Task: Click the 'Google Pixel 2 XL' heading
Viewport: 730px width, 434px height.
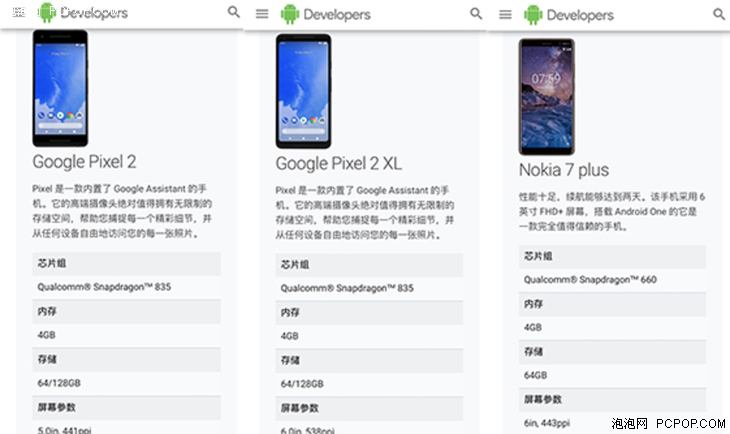Action: [338, 163]
